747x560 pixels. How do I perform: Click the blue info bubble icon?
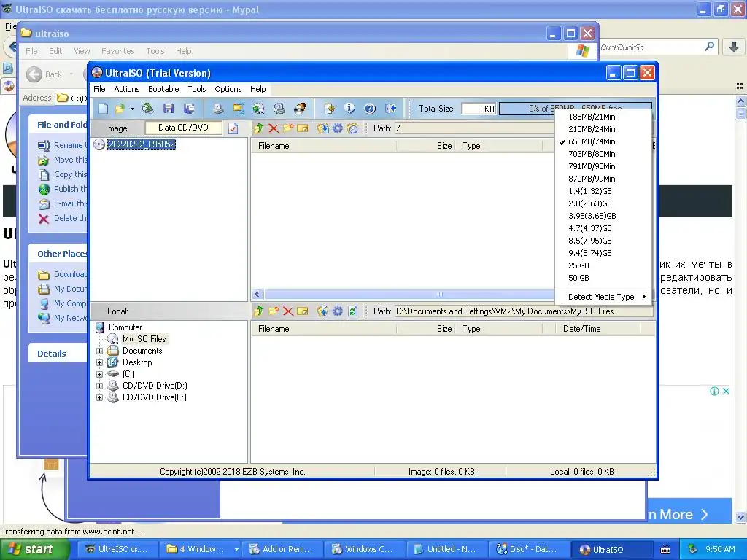tap(349, 109)
